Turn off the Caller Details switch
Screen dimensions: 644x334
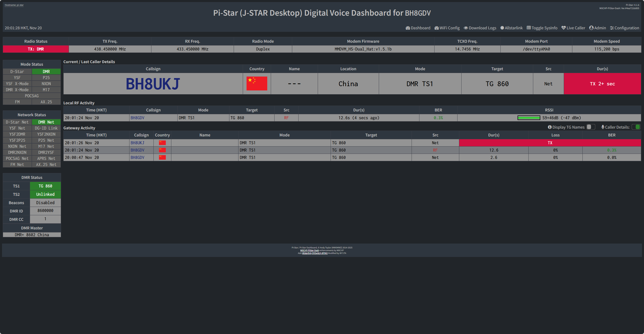pyautogui.click(x=636, y=127)
